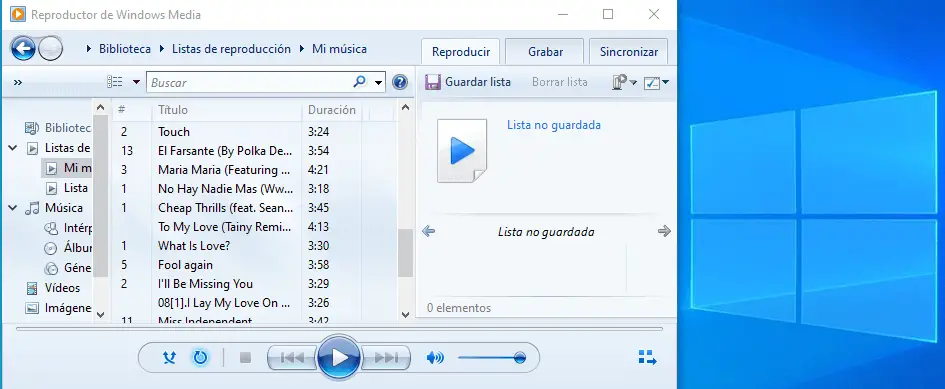Open the Reproducir tab
The width and height of the screenshot is (945, 389).
461,52
